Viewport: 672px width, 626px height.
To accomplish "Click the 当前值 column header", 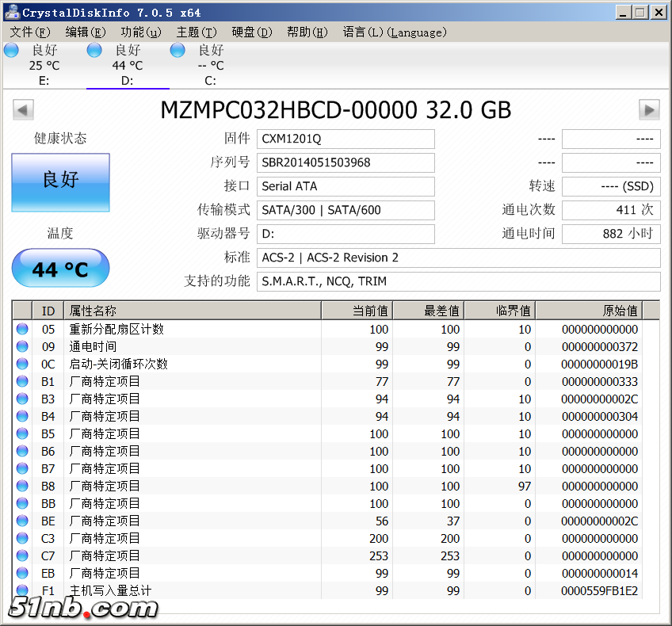I will [357, 311].
